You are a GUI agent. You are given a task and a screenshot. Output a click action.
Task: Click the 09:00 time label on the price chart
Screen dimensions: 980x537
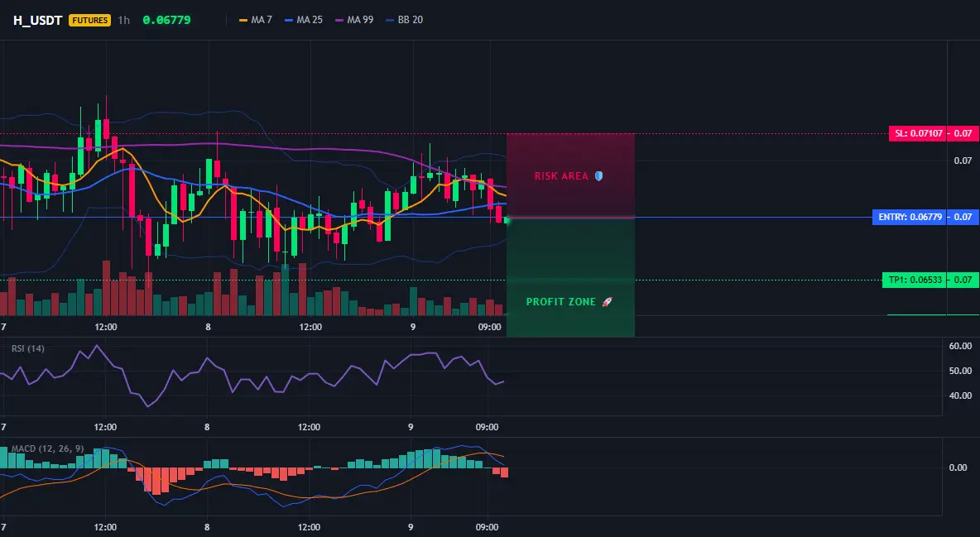tap(489, 327)
